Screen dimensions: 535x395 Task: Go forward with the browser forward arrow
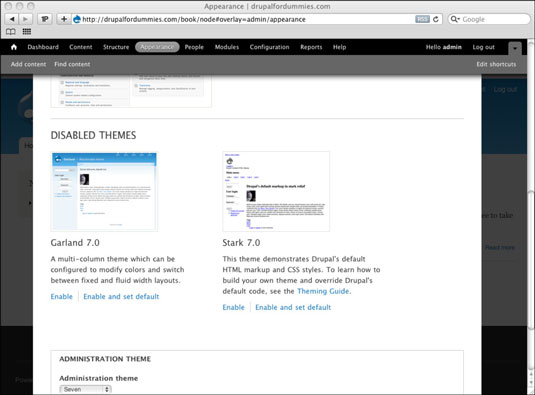25,19
